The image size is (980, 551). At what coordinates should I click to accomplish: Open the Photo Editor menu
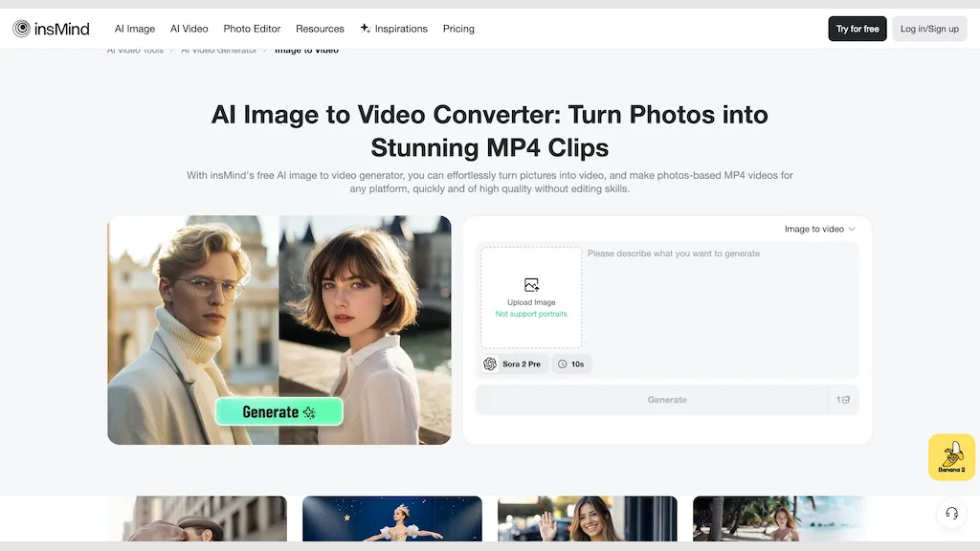tap(252, 29)
